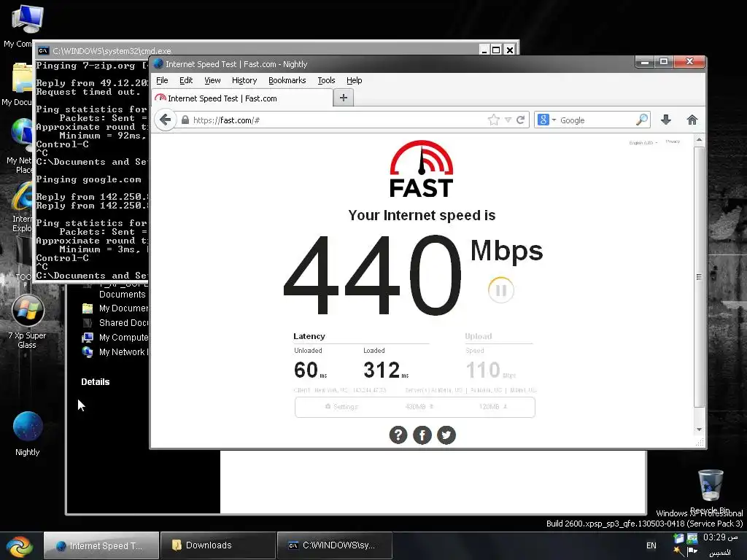Open the History menu
Screen dimensions: 747x560
coord(244,80)
